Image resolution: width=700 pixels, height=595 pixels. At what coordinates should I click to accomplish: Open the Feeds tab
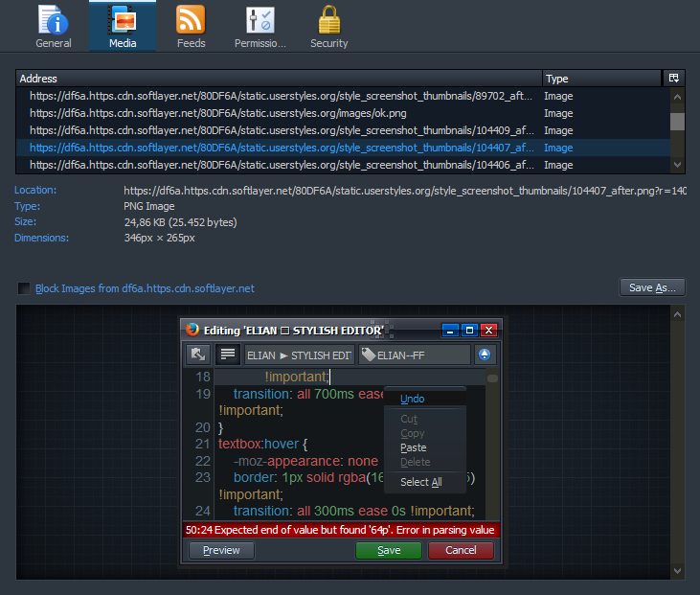[191, 26]
